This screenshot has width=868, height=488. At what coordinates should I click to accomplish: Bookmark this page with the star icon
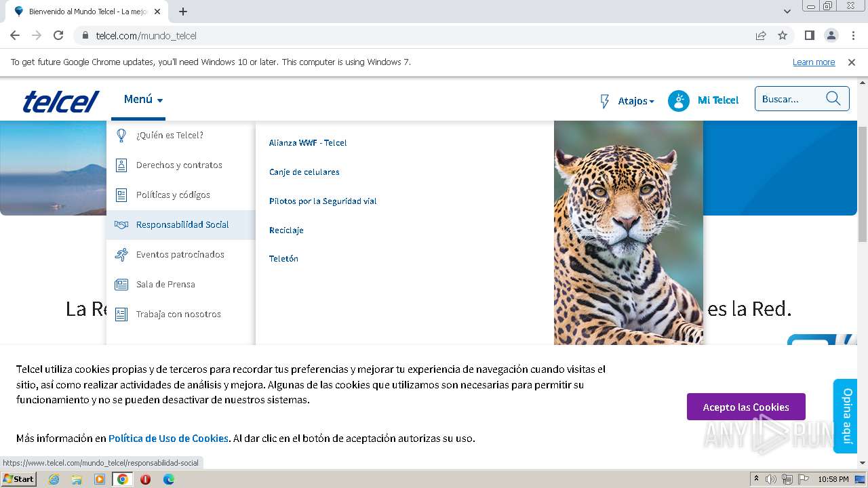tap(783, 35)
